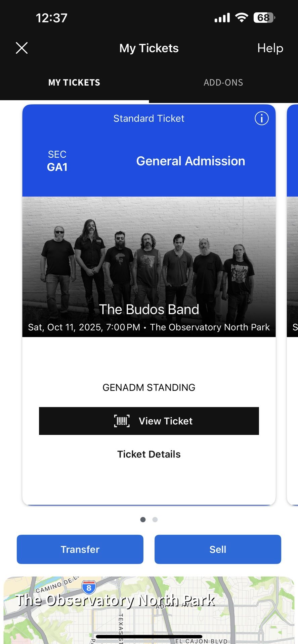Tap the X close icon
Viewport: 298px width, 644px height.
[22, 48]
